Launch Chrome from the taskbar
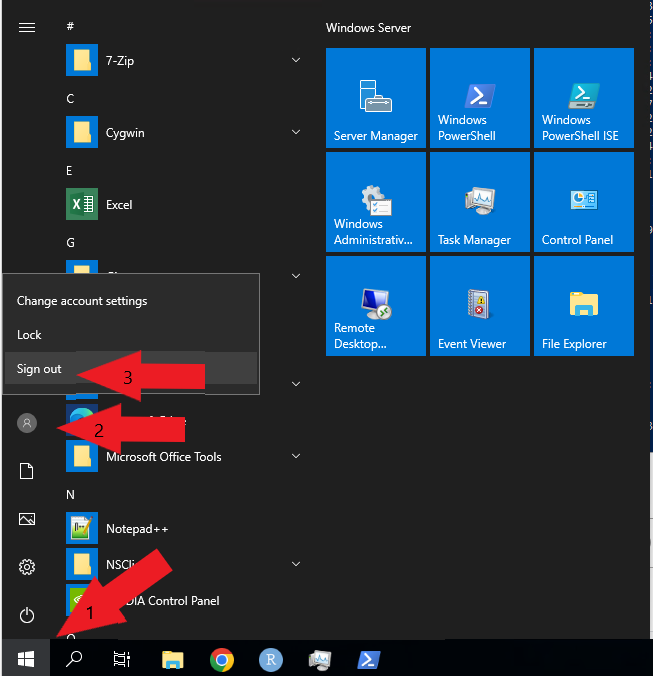The width and height of the screenshot is (653, 676). pyautogui.click(x=222, y=660)
